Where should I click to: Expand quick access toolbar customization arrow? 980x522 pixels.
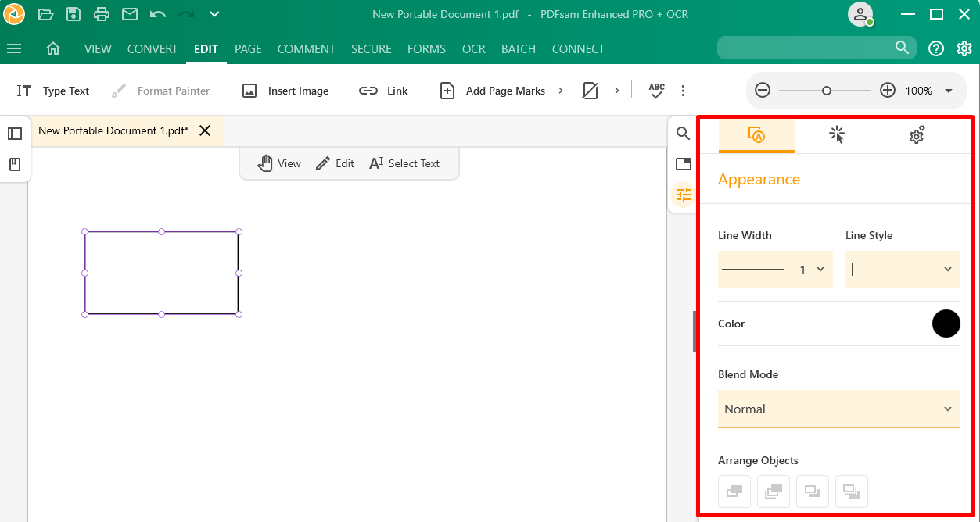[214, 14]
